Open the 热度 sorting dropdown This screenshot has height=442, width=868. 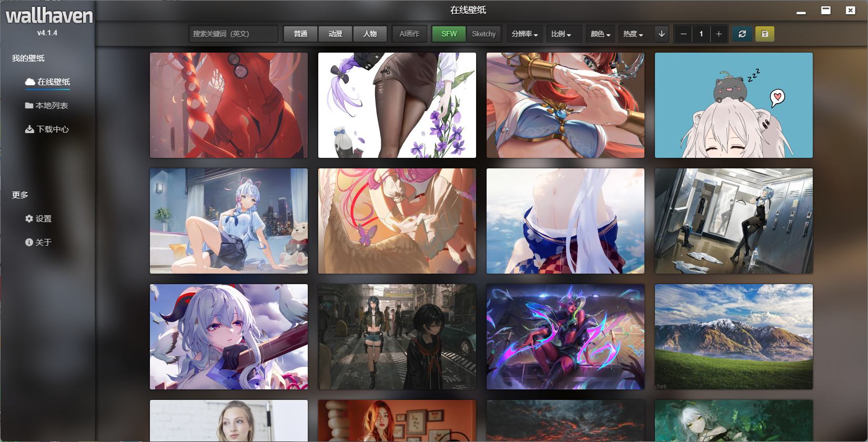click(633, 34)
